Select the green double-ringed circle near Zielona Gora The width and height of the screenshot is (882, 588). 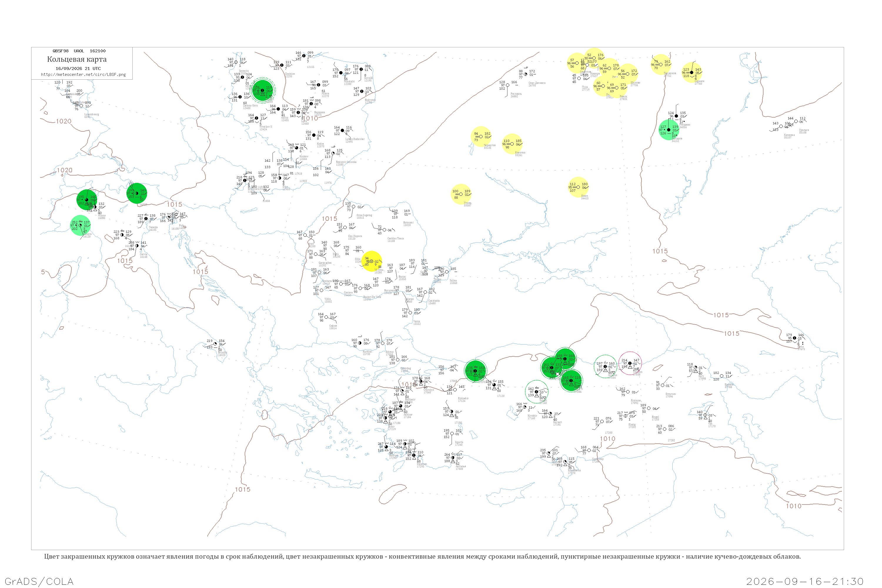[263, 90]
